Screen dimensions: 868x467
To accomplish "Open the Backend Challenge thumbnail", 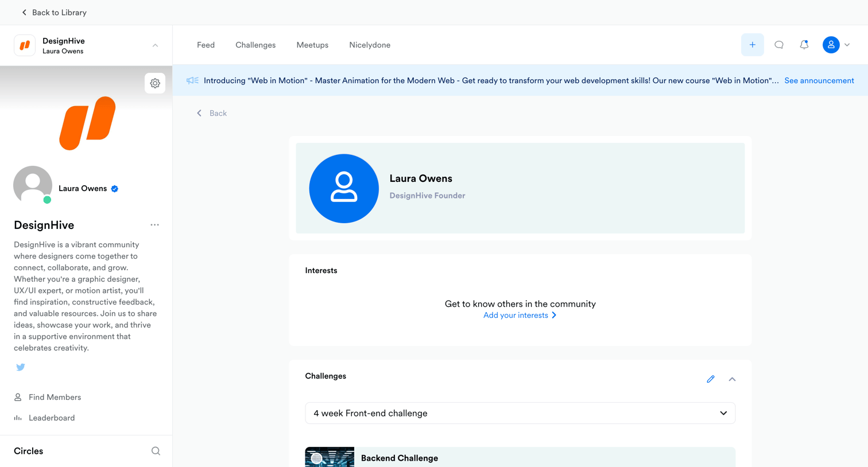I will coord(330,457).
